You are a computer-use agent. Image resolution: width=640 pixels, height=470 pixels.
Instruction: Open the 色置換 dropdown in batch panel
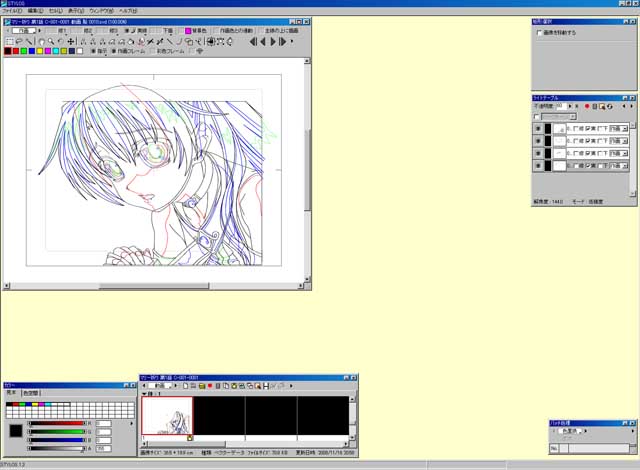[x=570, y=431]
